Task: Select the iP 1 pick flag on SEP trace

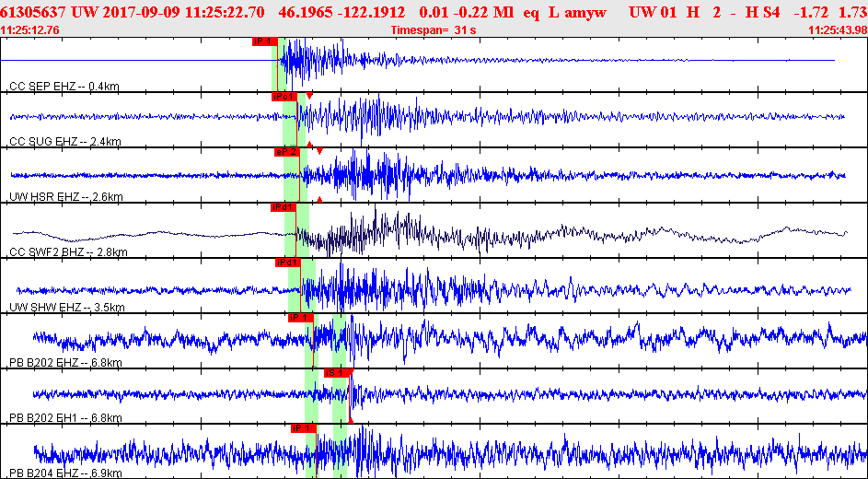Action: [264, 41]
